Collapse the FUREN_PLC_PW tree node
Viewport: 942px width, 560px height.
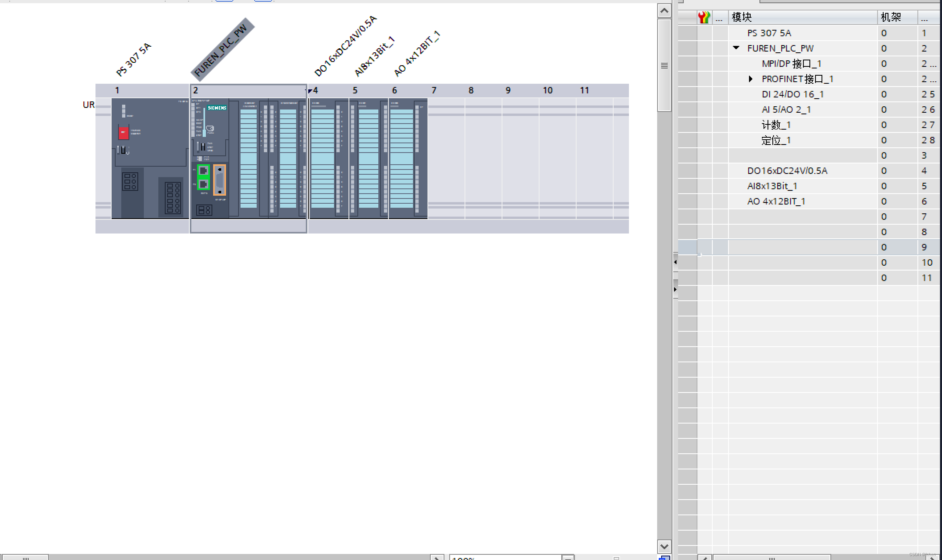(x=736, y=48)
